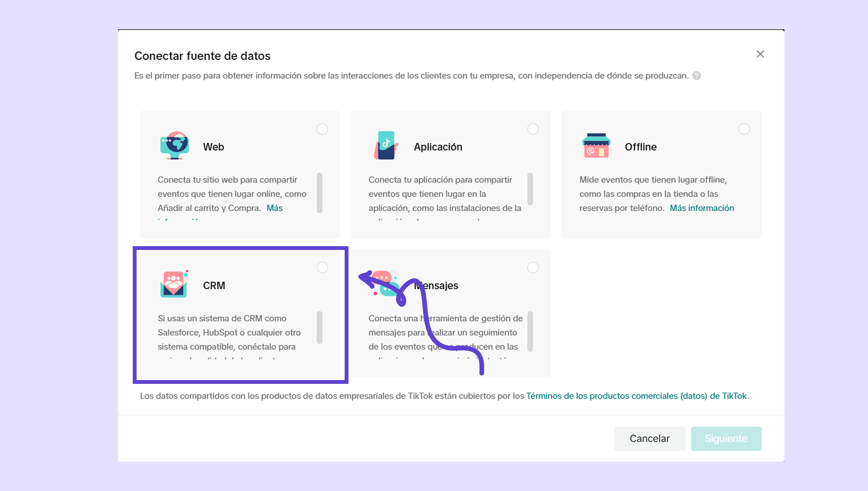Select the CRM radio button
The image size is (868, 491).
(322, 267)
